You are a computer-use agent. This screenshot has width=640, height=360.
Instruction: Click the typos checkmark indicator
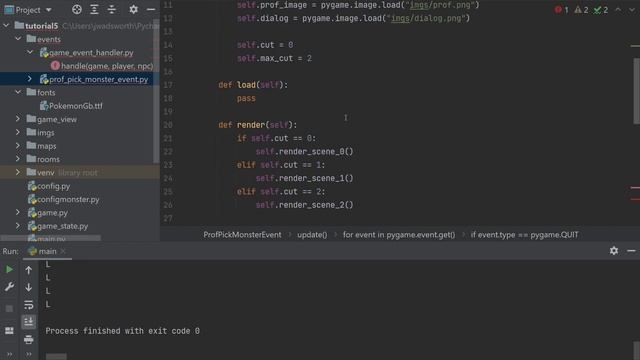tap(601, 10)
